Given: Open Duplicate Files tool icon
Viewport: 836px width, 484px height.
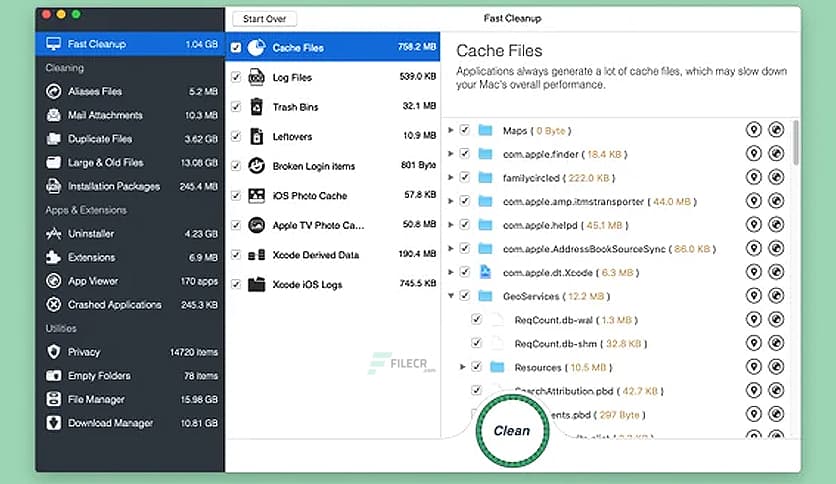Looking at the screenshot, I should point(53,139).
